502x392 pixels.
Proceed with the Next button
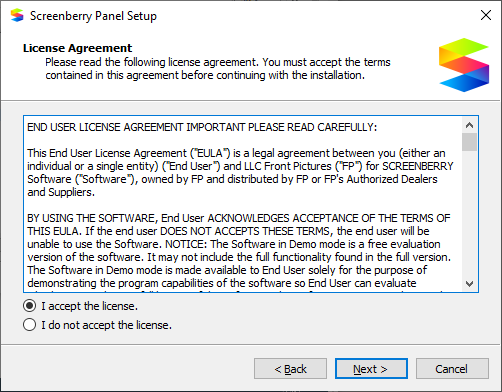click(371, 369)
